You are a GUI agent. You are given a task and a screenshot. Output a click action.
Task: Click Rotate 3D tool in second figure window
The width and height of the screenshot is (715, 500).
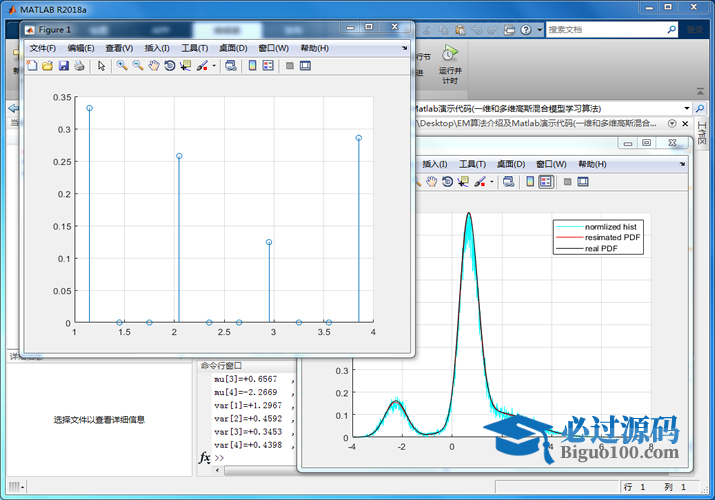[447, 182]
